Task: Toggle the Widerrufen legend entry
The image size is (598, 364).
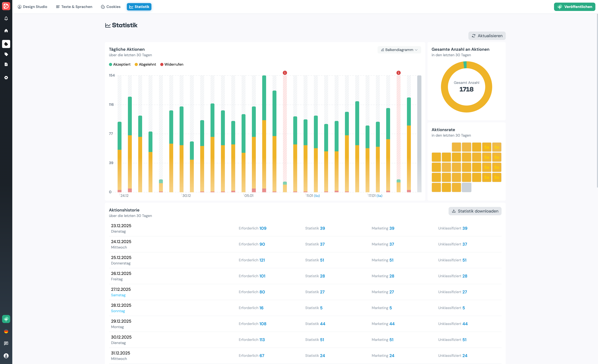Action: coord(172,64)
